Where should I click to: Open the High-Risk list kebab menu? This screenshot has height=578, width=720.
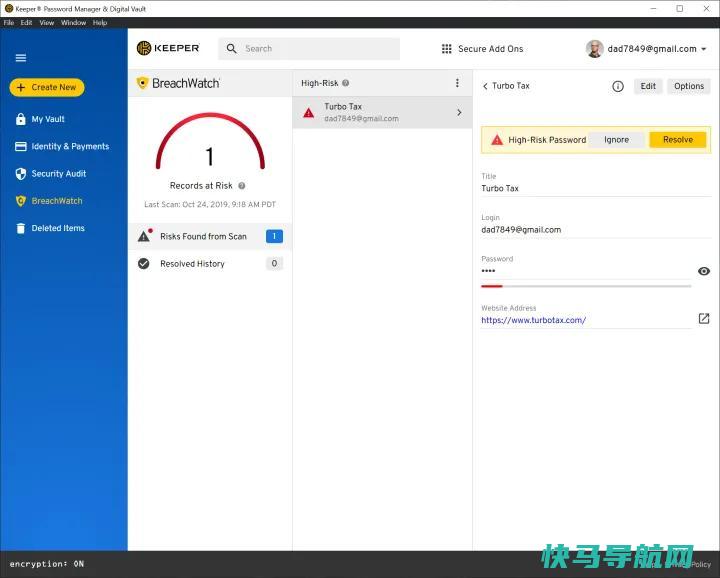click(x=457, y=83)
